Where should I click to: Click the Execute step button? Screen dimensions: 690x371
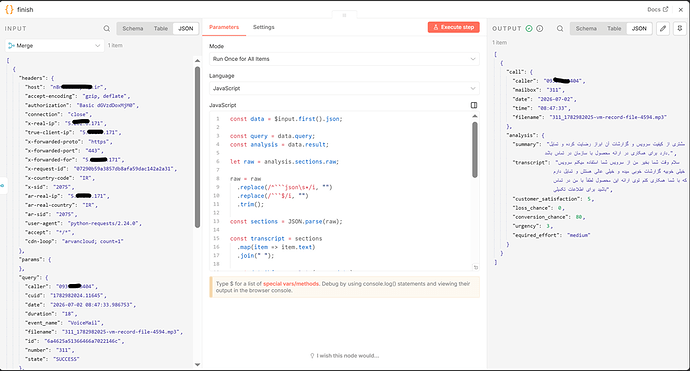454,27
